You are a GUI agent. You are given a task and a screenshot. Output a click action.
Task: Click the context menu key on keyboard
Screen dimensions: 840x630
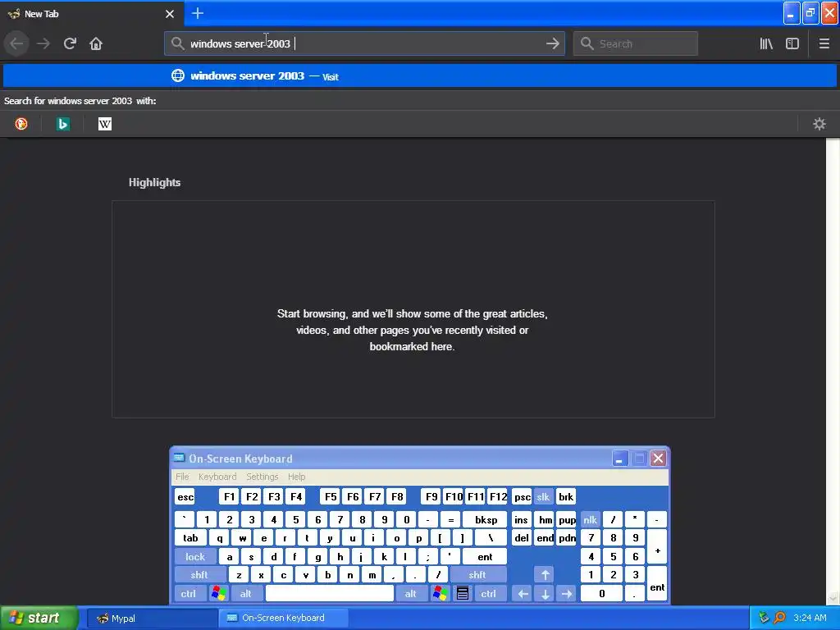pos(463,594)
